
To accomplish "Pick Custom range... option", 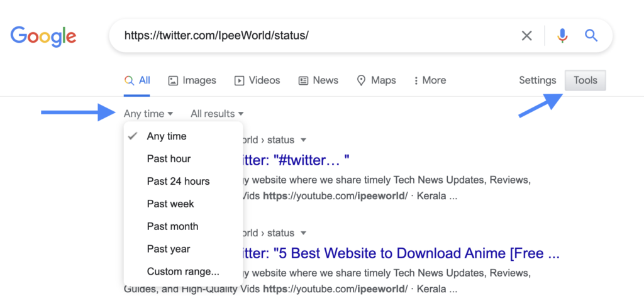I will tap(183, 272).
